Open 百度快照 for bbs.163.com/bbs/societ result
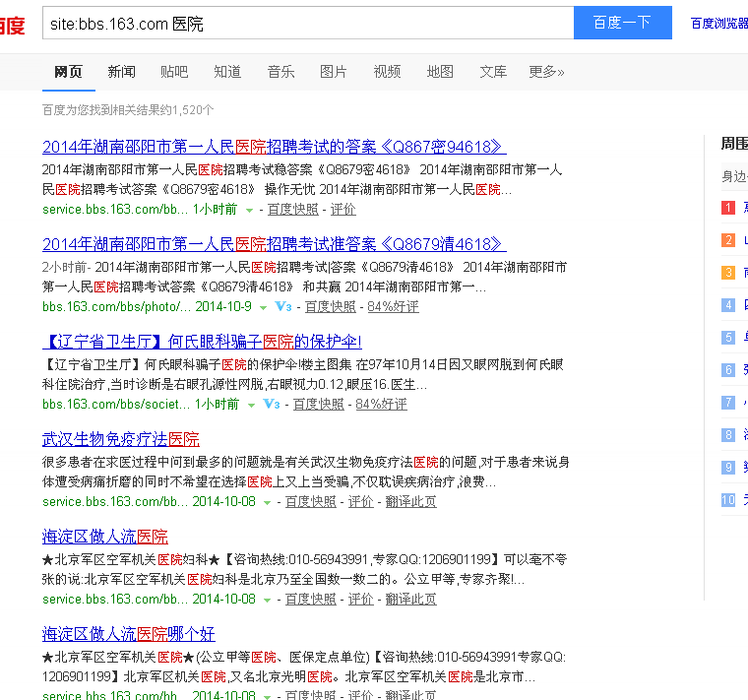Image resolution: width=748 pixels, height=700 pixels. pyautogui.click(x=318, y=405)
